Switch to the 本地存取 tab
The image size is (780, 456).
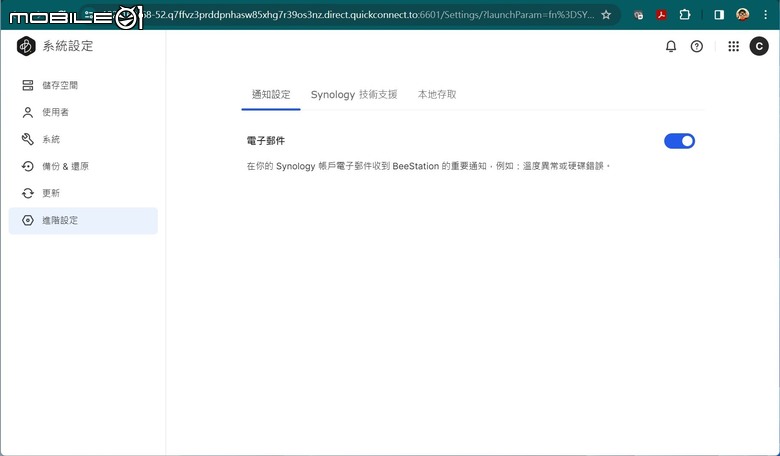tap(437, 94)
